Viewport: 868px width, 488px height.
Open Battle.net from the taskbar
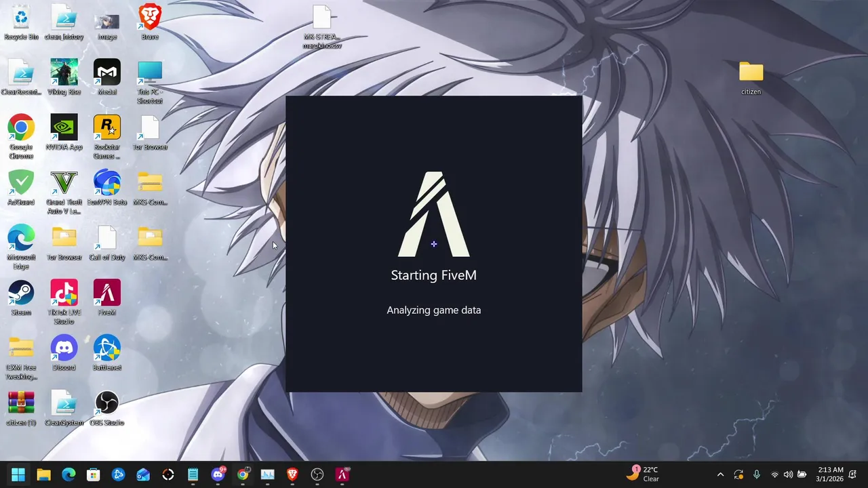(x=118, y=474)
